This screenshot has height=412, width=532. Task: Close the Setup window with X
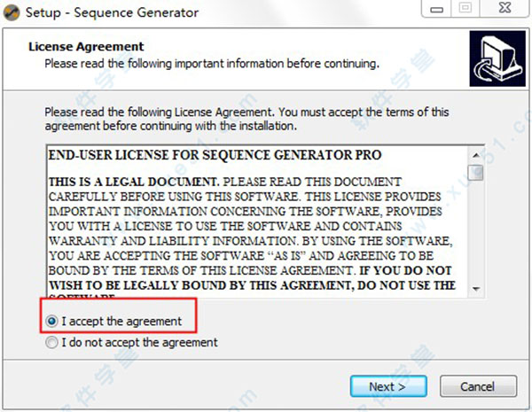(x=505, y=8)
